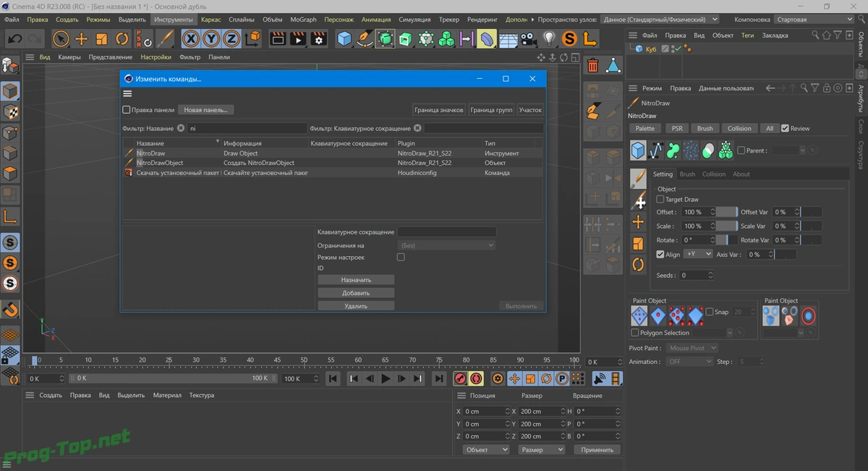The height and width of the screenshot is (471, 868).
Task: Click the Новая панель... button
Action: click(205, 110)
